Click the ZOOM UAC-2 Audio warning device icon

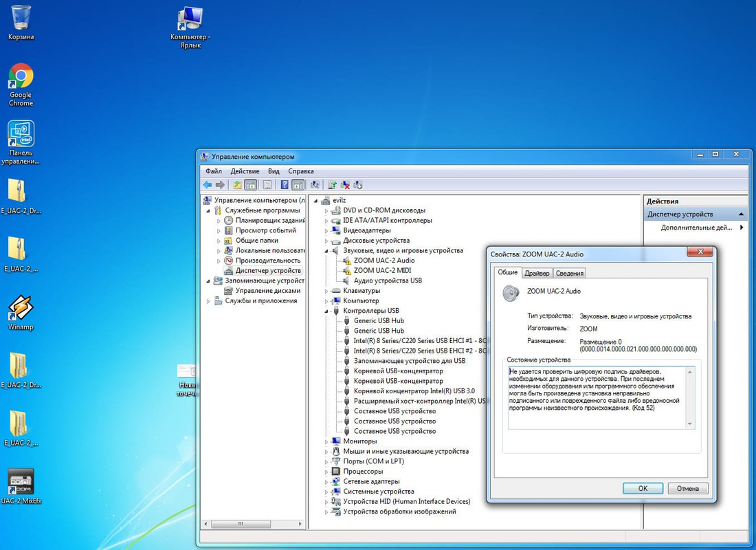pyautogui.click(x=346, y=261)
